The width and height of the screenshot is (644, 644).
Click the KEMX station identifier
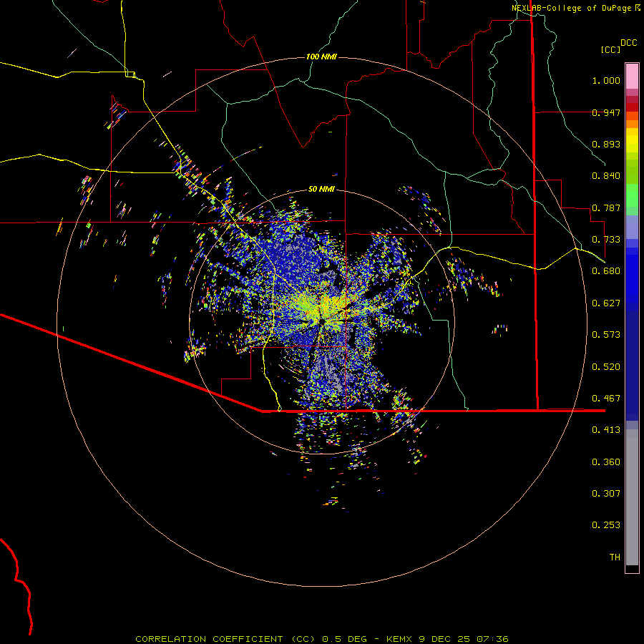(x=399, y=639)
